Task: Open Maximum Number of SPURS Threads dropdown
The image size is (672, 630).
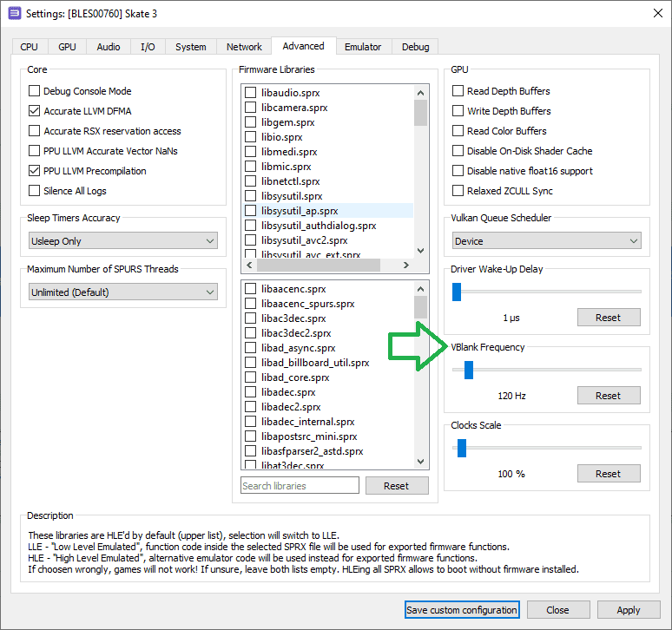Action: 123,292
